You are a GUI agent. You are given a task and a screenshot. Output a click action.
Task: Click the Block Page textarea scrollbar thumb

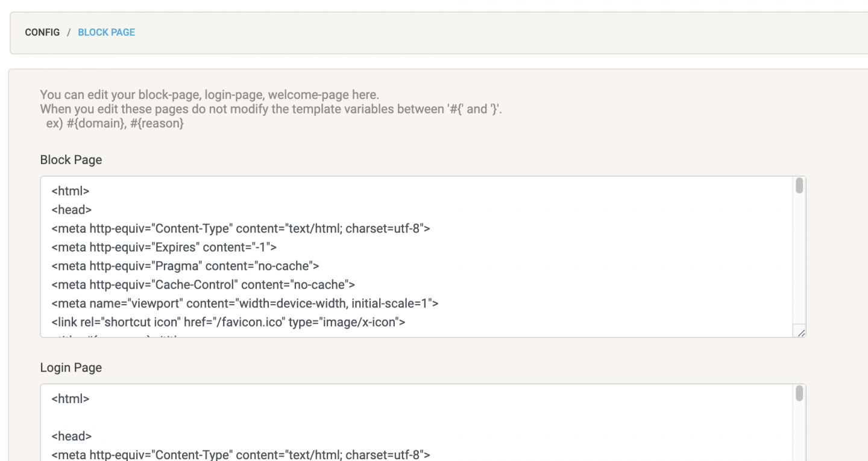[x=799, y=186]
